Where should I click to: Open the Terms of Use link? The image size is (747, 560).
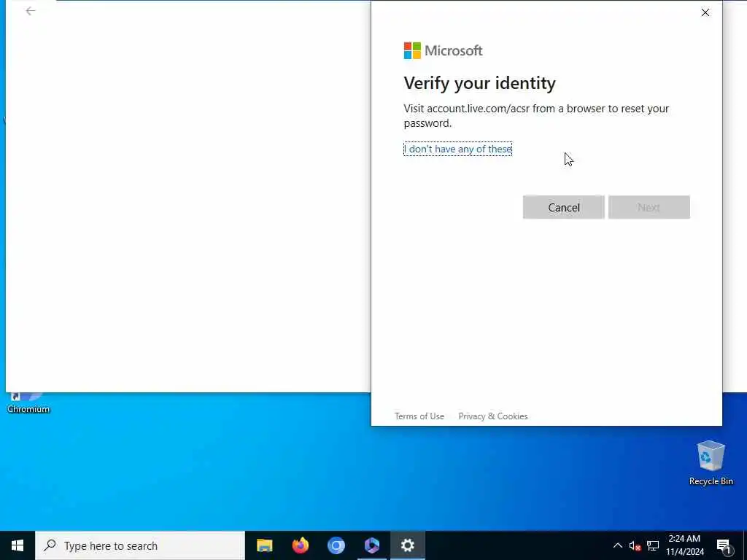(419, 416)
